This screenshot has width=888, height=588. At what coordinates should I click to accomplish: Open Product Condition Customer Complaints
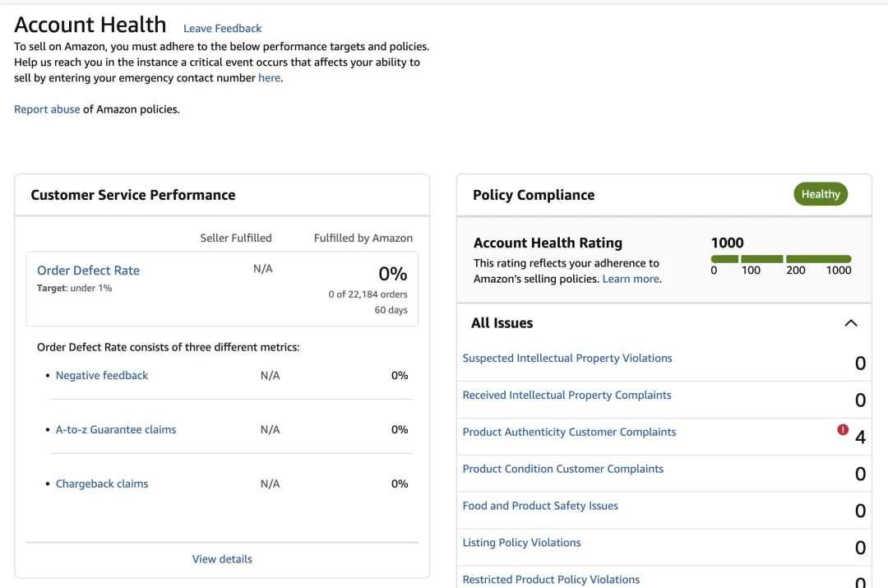[x=562, y=469]
